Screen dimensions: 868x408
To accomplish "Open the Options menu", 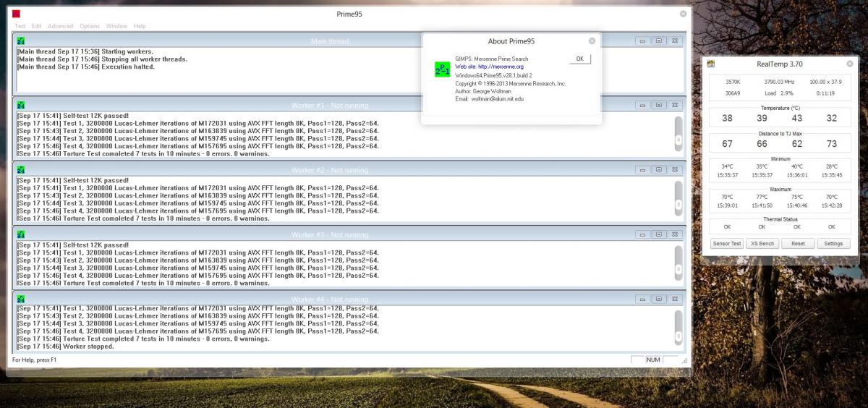I will tap(90, 26).
